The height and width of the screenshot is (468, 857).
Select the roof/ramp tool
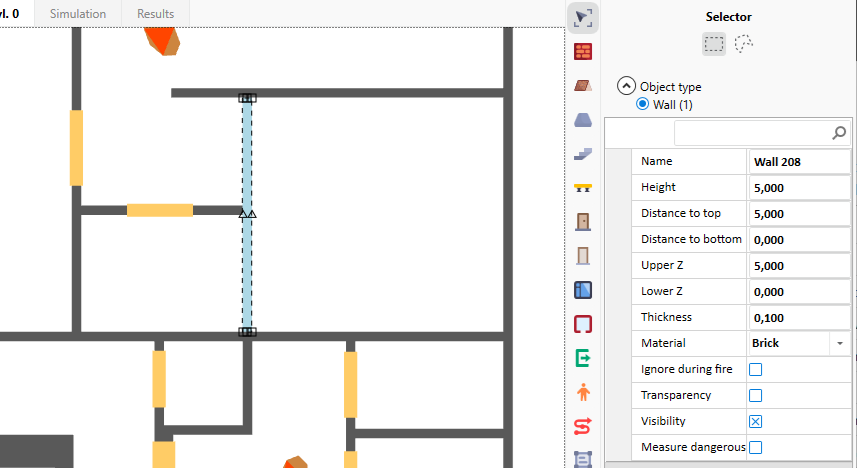(583, 86)
